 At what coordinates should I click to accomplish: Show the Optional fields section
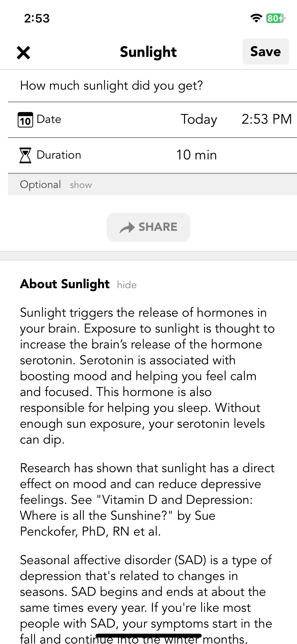click(81, 185)
